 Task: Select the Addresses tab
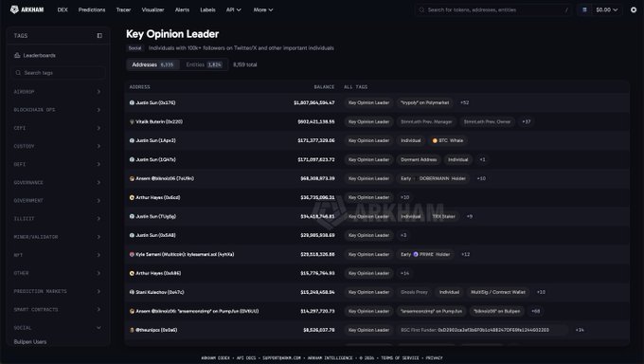[152, 64]
